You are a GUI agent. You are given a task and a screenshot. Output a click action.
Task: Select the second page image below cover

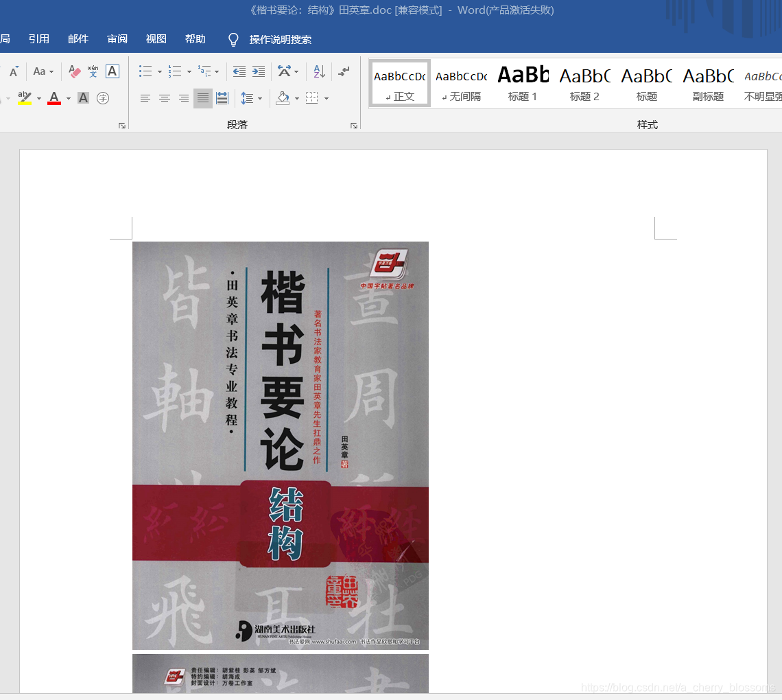(x=281, y=673)
